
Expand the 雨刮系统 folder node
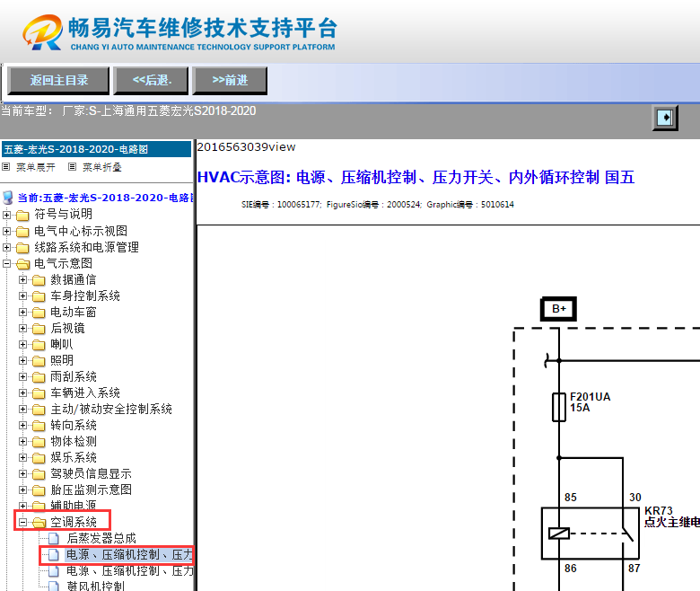pos(22,376)
